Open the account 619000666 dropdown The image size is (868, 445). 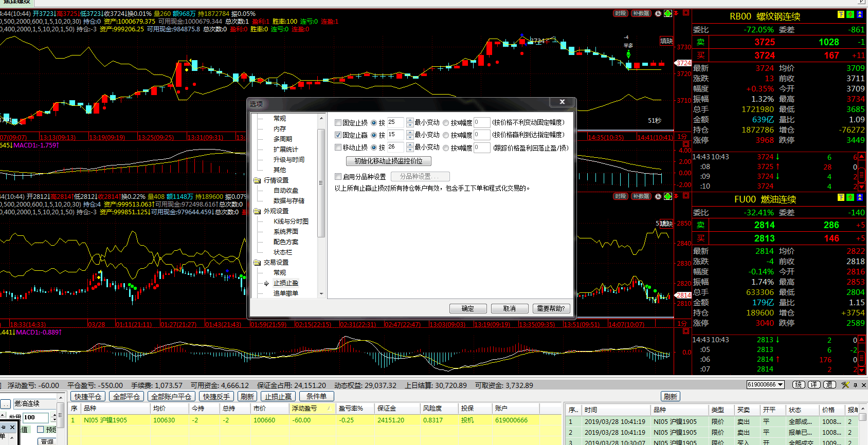pos(781,384)
